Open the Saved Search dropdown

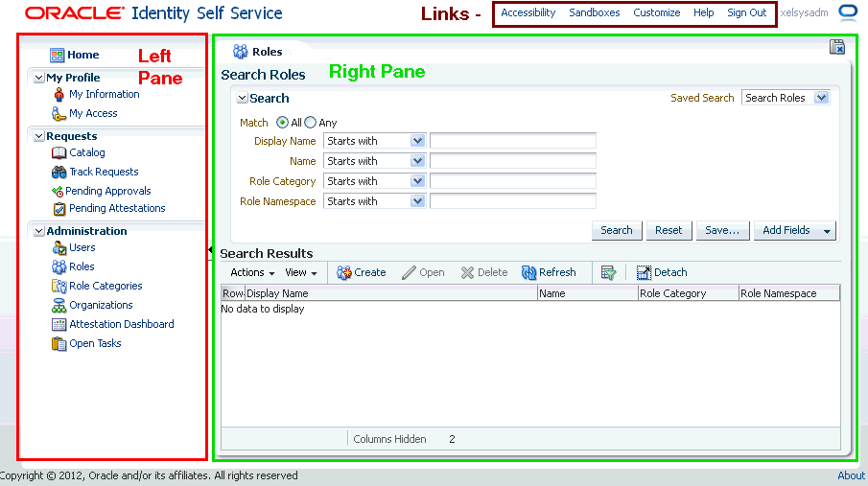click(x=822, y=98)
